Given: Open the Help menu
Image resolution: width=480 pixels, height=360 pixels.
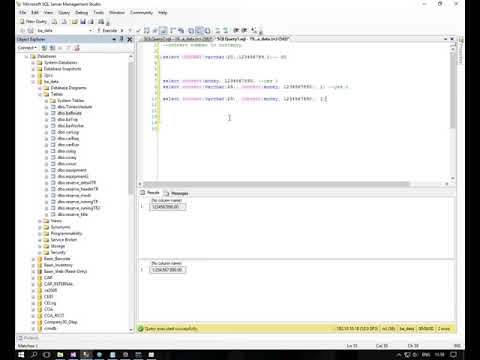Looking at the screenshot, I should click(x=163, y=12).
